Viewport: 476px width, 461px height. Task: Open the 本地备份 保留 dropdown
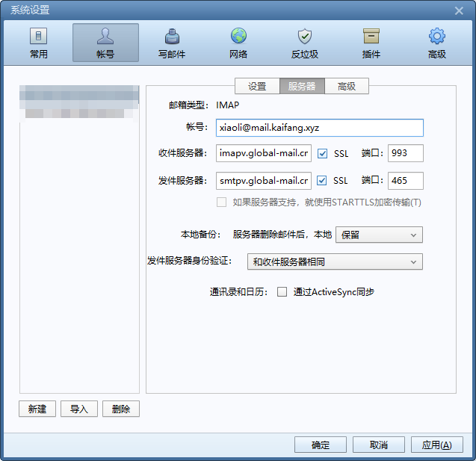pos(379,235)
